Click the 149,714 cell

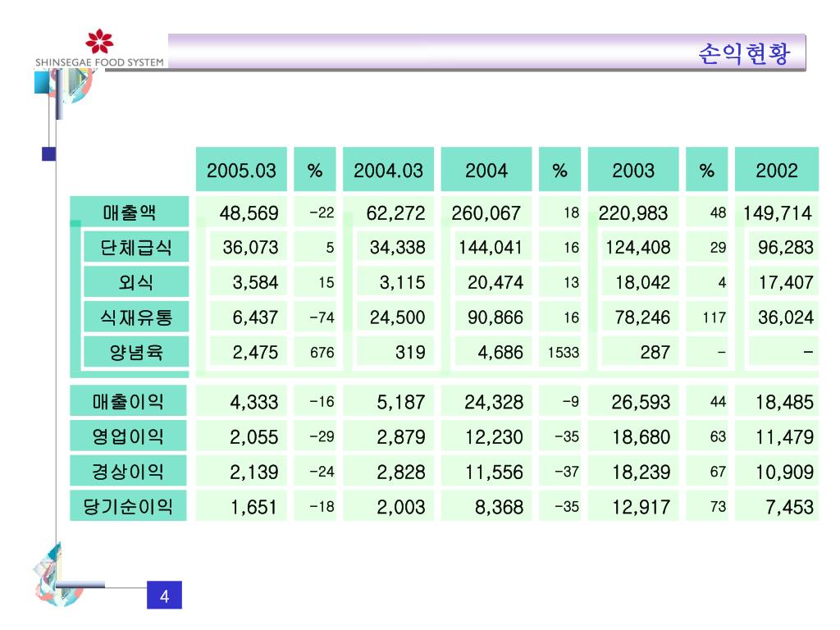point(778,213)
